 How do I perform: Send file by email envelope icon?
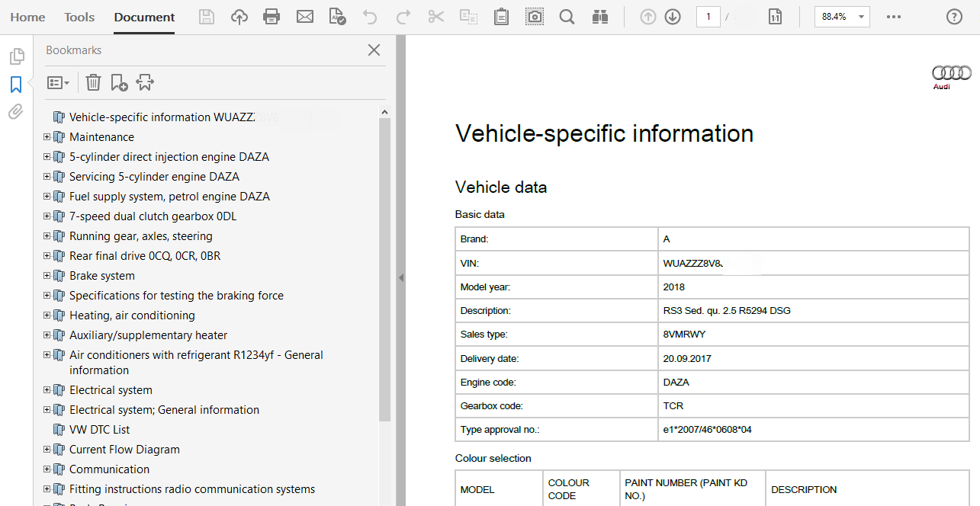(x=305, y=17)
